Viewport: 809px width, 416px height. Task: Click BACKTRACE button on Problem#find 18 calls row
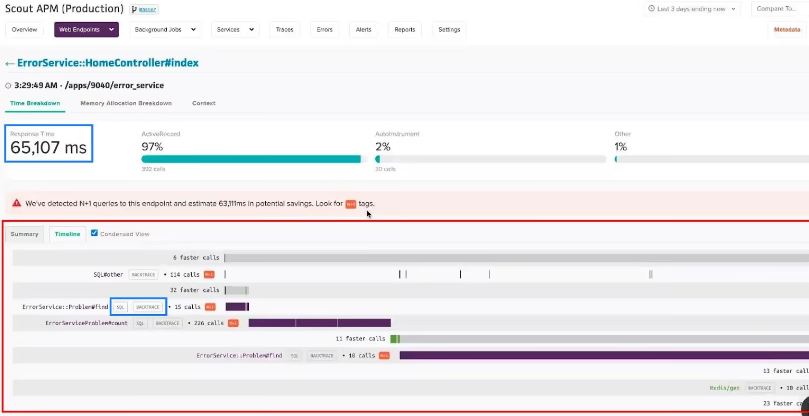pyautogui.click(x=322, y=356)
